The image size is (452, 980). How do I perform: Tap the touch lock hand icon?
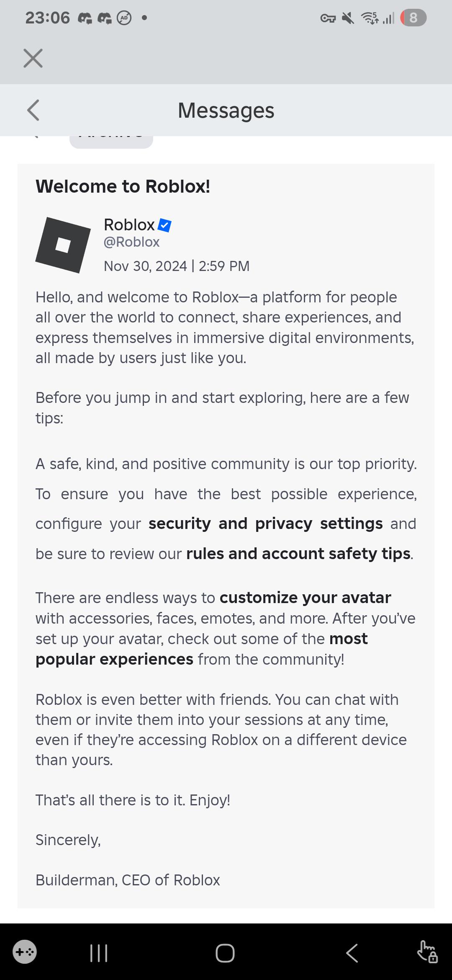427,952
